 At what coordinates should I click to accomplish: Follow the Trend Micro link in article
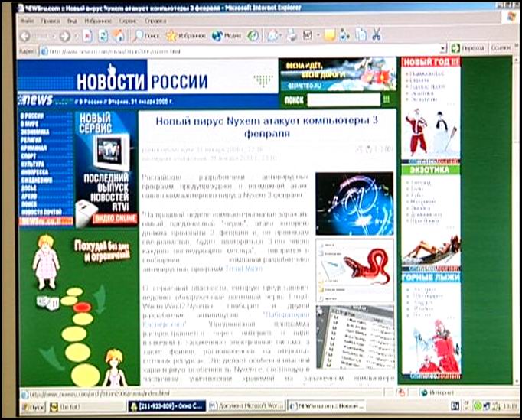[x=243, y=269]
